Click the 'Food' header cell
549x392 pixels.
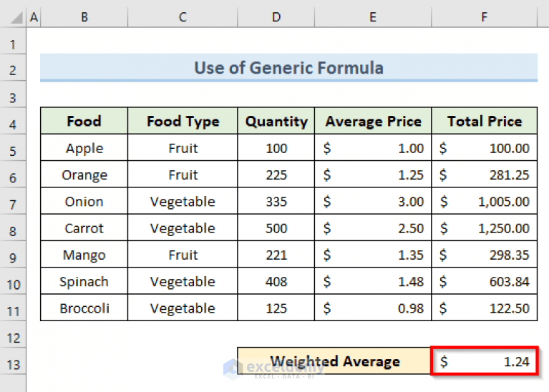84,121
